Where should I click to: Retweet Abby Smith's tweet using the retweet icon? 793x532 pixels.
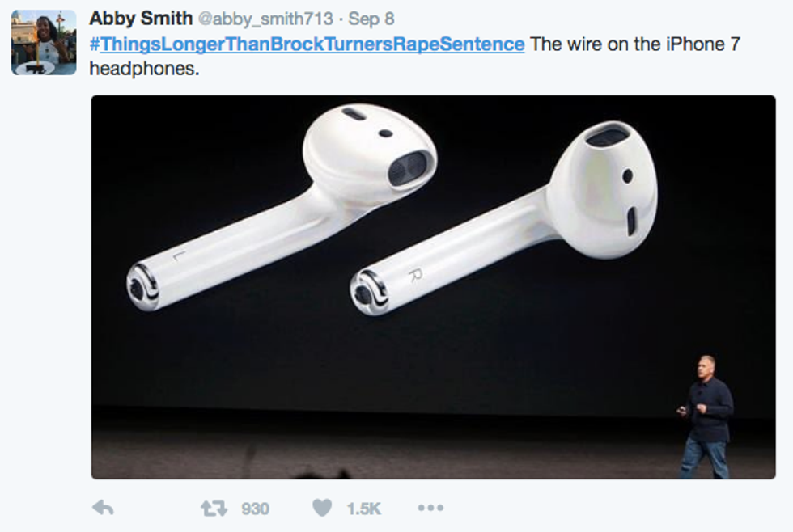[214, 508]
